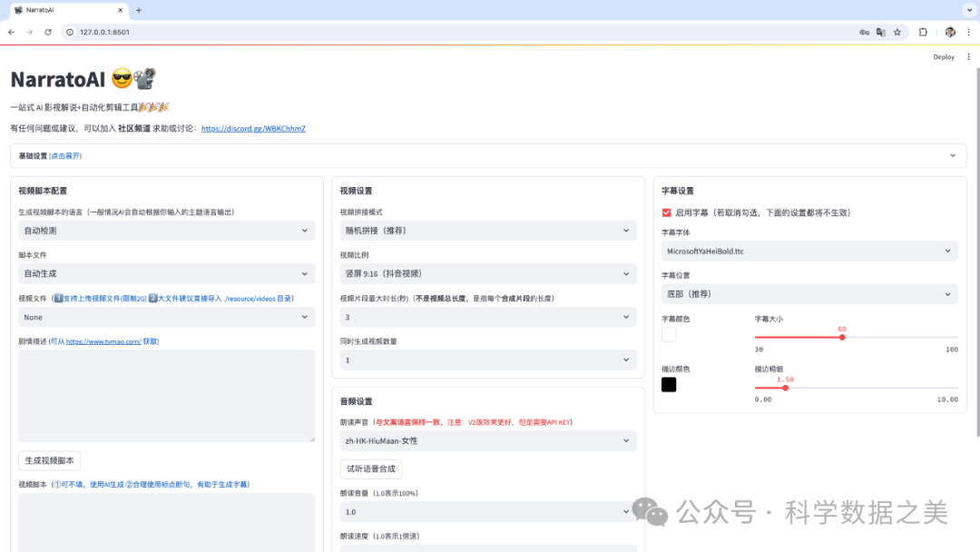Reload the page with the refresh icon
980x552 pixels.
(x=47, y=32)
